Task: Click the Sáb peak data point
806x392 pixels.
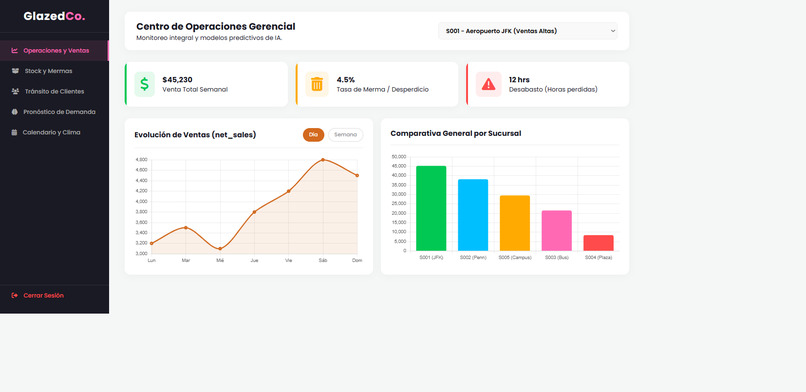Action: coord(323,160)
